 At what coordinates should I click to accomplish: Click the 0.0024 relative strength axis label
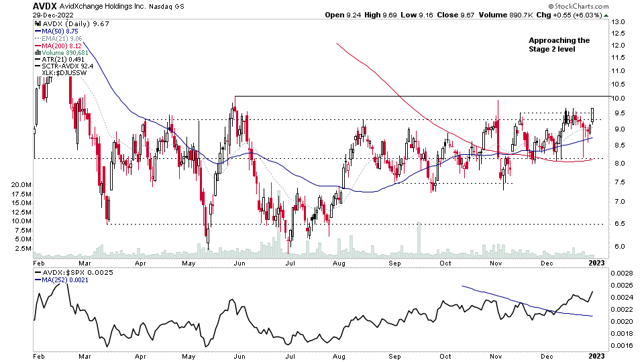(622, 298)
